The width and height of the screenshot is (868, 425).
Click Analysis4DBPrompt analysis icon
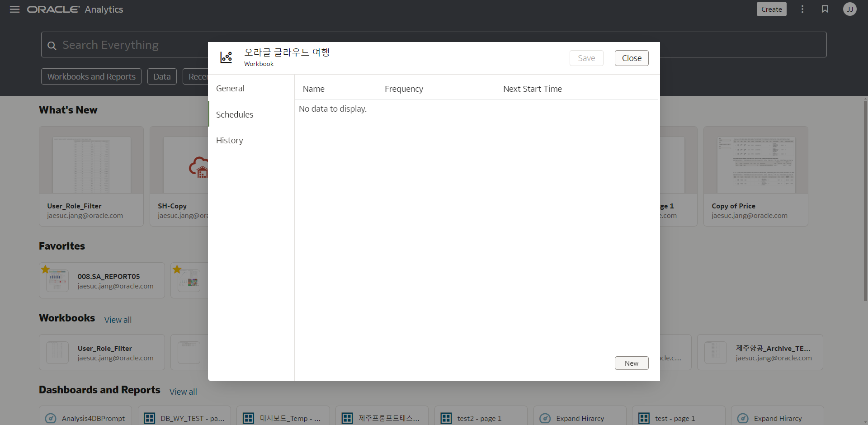tap(51, 418)
